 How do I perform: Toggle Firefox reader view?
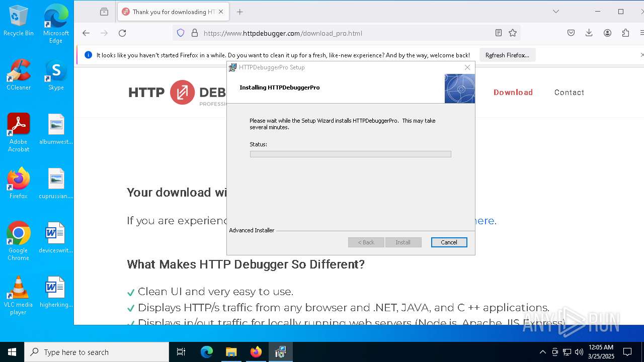[499, 33]
